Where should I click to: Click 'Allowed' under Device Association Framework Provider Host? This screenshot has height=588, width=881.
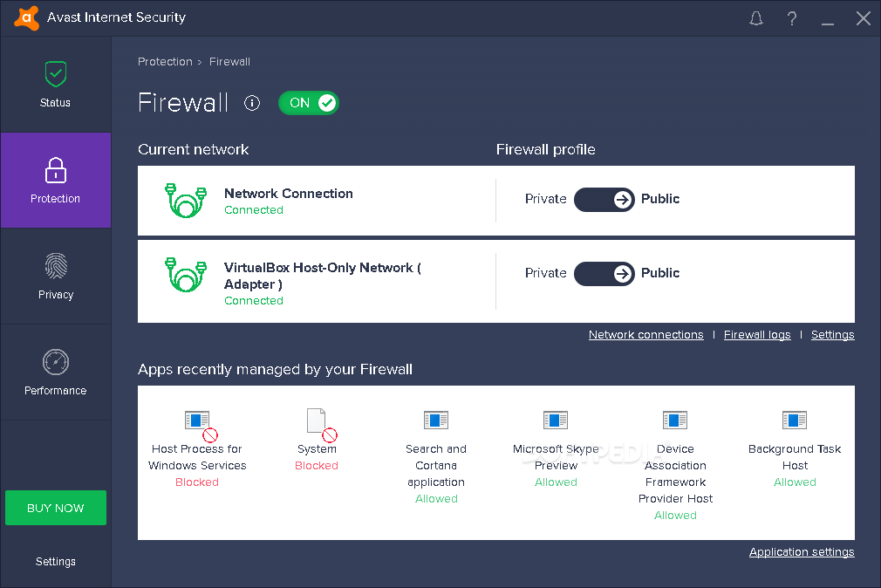click(x=675, y=515)
